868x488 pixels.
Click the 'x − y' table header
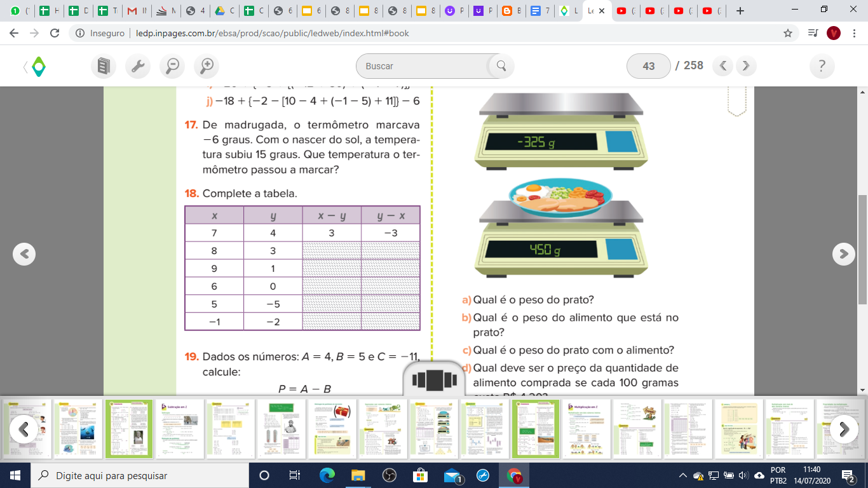pyautogui.click(x=331, y=215)
